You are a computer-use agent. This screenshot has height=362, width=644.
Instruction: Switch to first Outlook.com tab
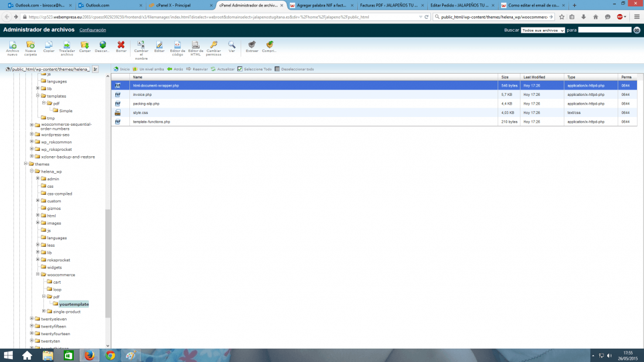click(x=39, y=5)
